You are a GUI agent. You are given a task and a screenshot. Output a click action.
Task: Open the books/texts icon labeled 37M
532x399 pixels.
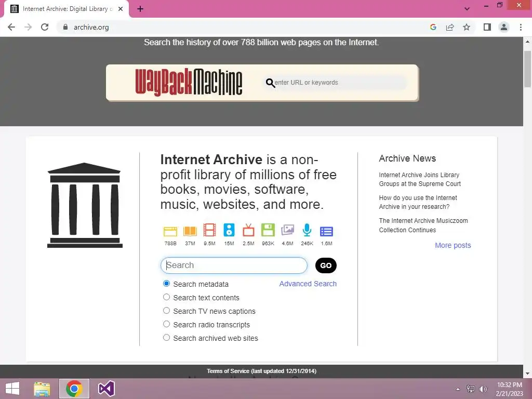190,231
